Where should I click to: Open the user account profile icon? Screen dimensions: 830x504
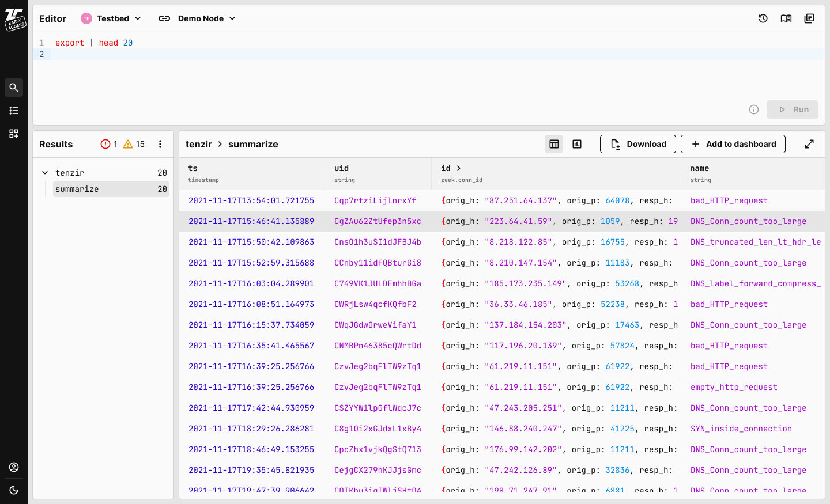[x=14, y=467]
